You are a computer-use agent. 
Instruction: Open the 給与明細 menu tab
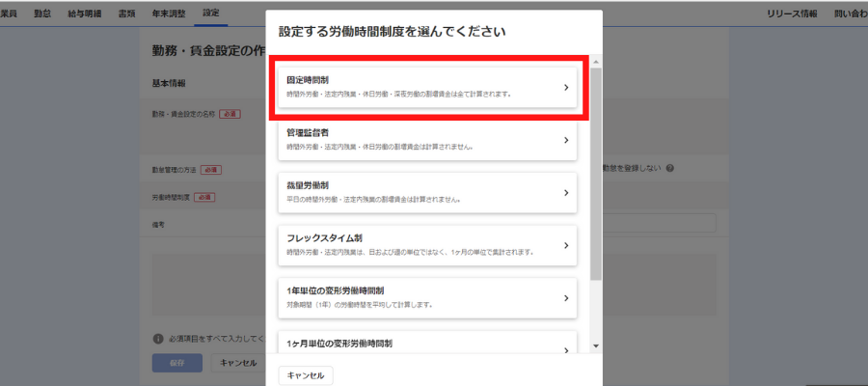[x=86, y=14]
